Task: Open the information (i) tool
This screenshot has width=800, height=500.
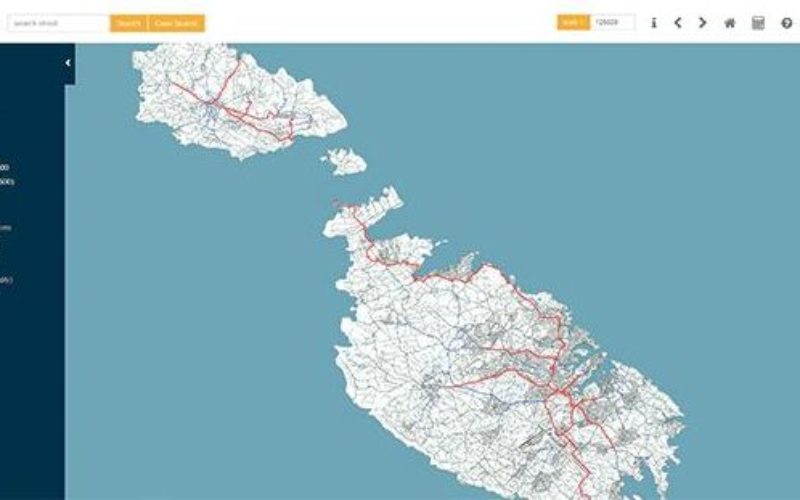Action: pos(654,23)
